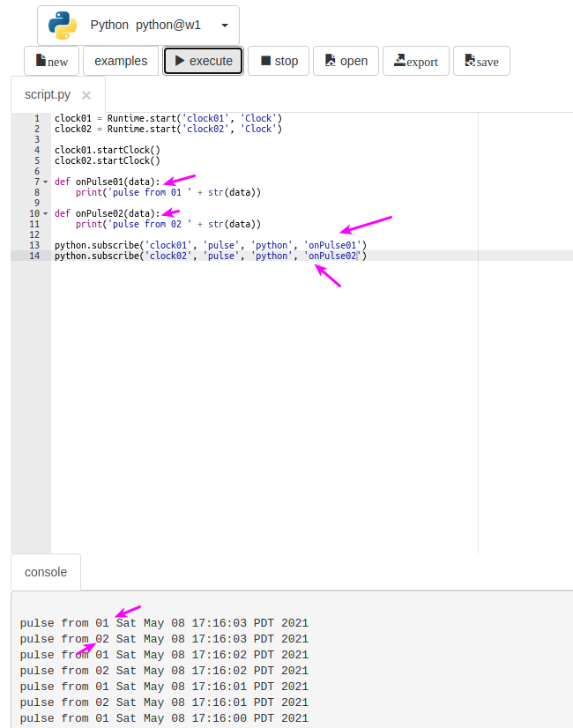The height and width of the screenshot is (728, 573).
Task: Export the current script
Action: tap(416, 61)
